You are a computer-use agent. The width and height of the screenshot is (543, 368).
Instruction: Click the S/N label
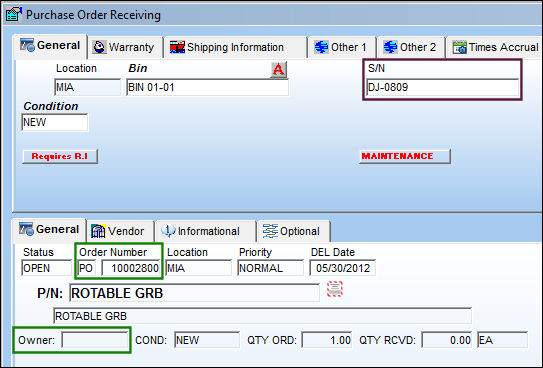(x=376, y=68)
